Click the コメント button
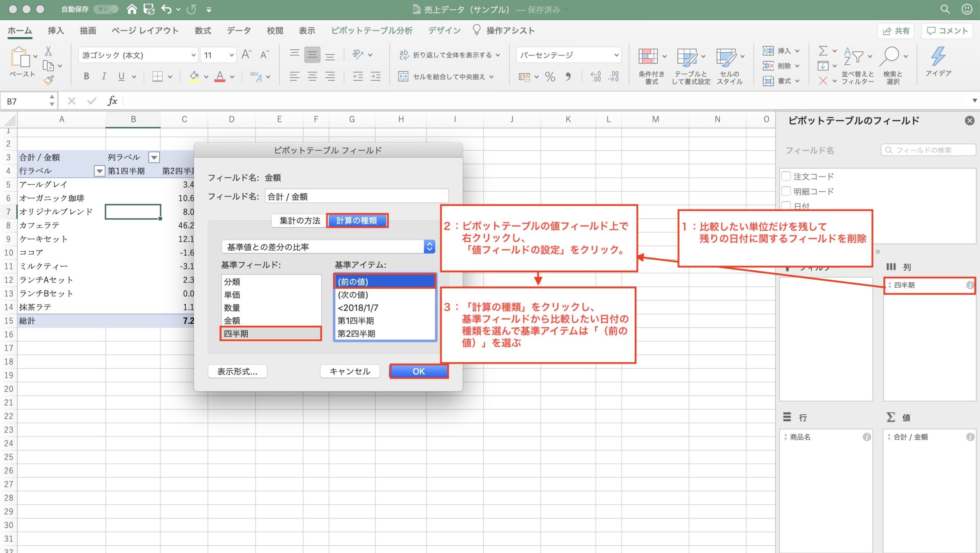 (x=947, y=31)
